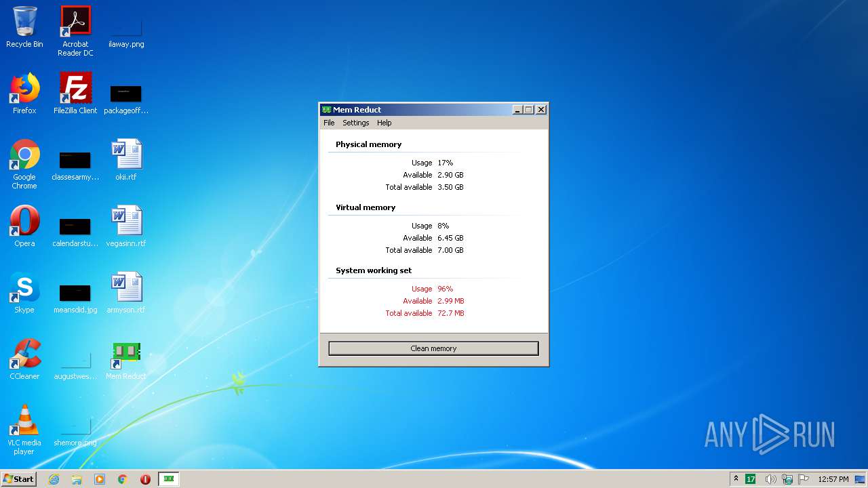868x488 pixels.
Task: Open Windows Media Player taskbar icon
Action: (x=100, y=479)
